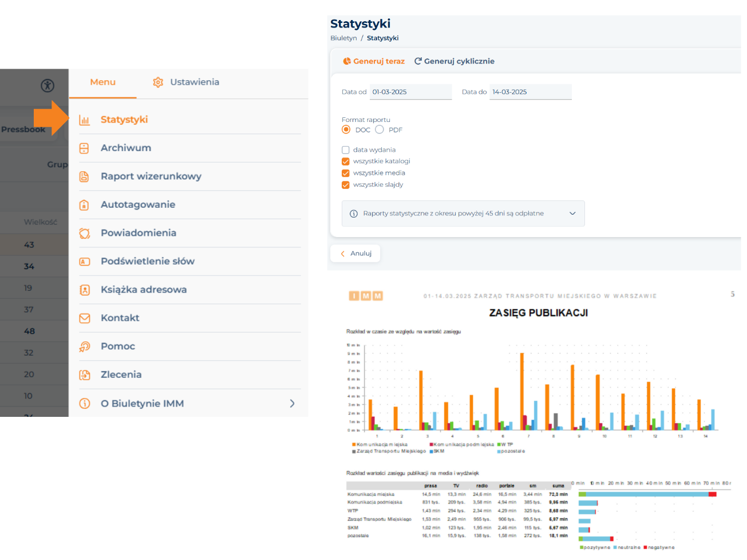Uncheck wszystkie katalogi checkbox

click(x=346, y=161)
